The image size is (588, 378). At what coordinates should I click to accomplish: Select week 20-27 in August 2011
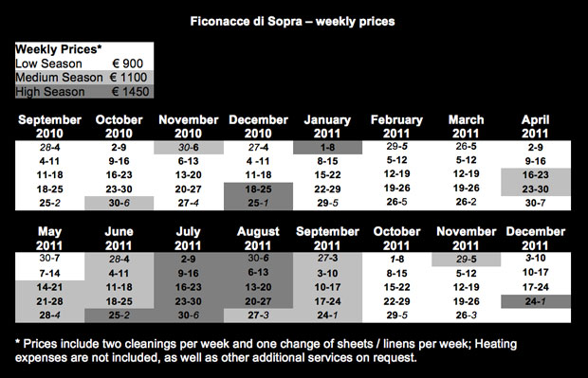pos(258,301)
